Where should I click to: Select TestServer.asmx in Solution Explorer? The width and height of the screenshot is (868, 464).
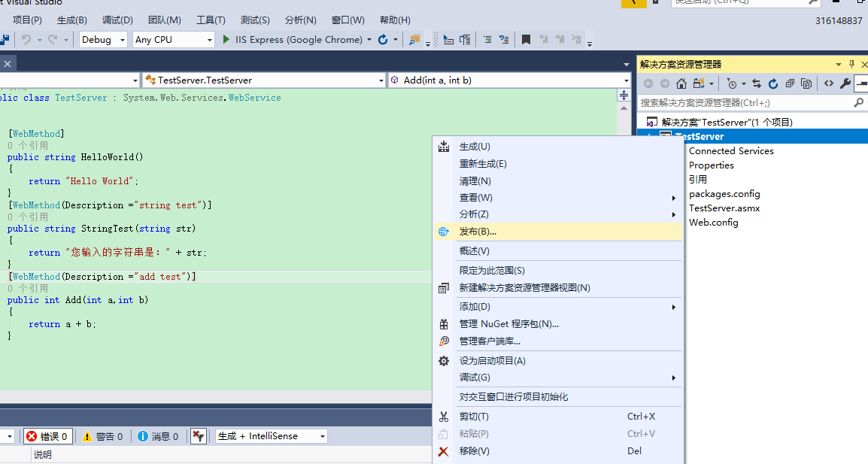click(724, 208)
